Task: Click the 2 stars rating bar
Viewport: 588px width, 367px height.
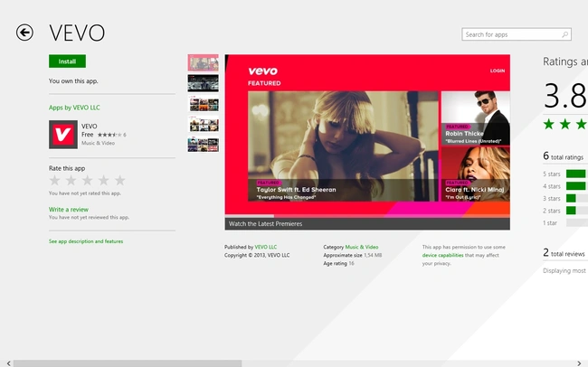Action: (577, 211)
